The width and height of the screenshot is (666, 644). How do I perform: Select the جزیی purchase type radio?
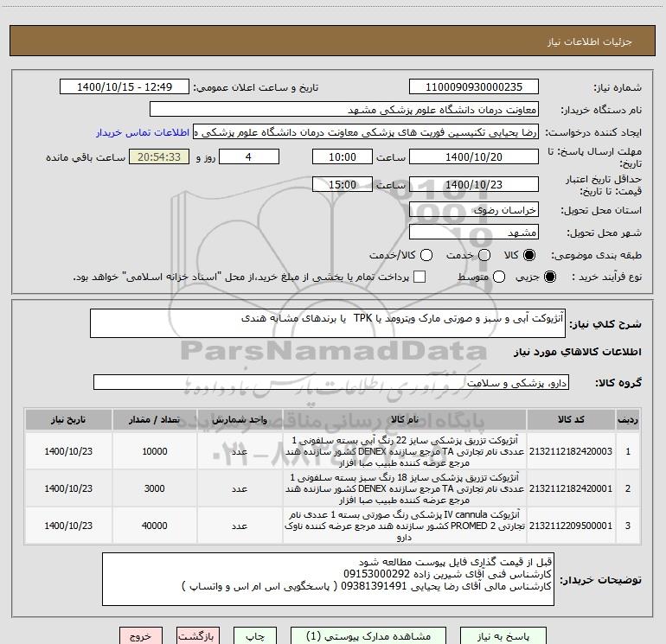(550, 277)
